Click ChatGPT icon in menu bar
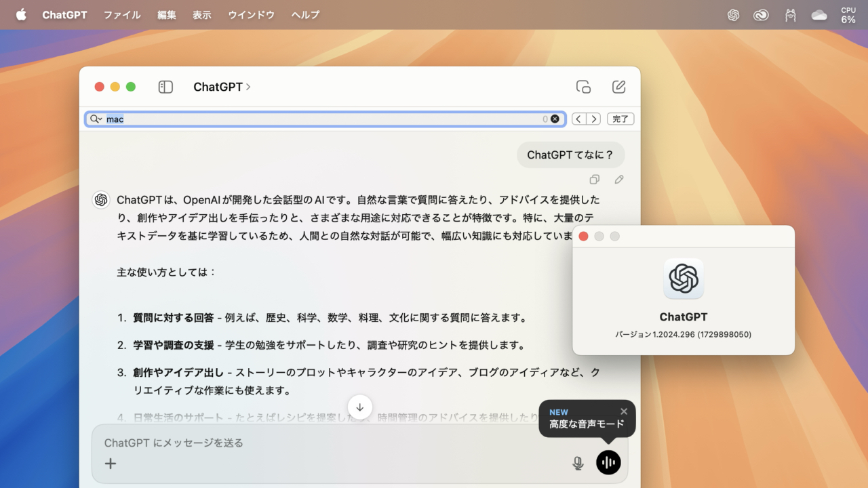The width and height of the screenshot is (868, 488). pos(733,15)
